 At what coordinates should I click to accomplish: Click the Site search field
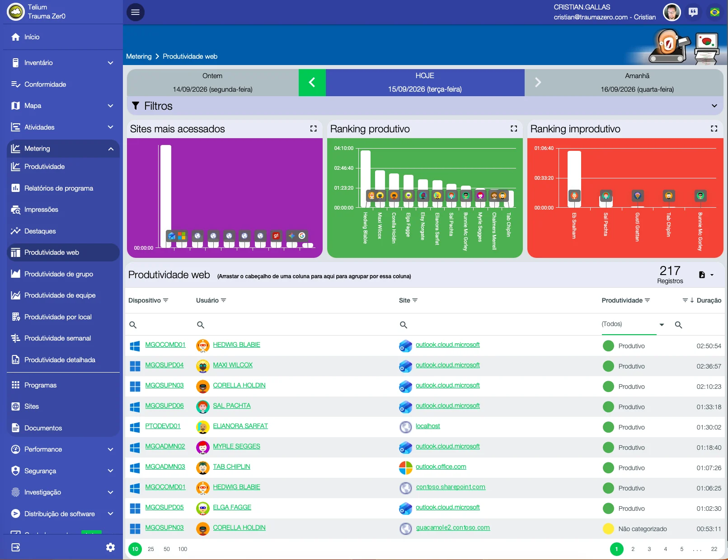tap(497, 325)
